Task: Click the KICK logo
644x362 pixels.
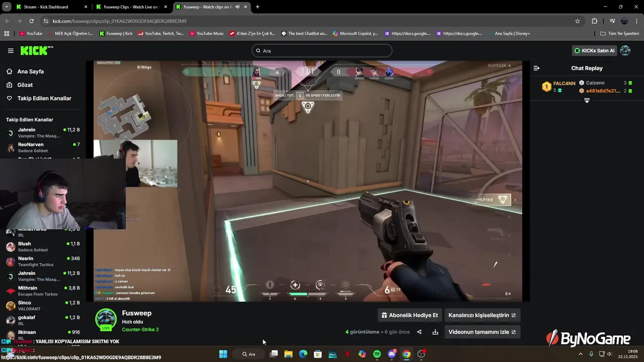Action: (x=36, y=50)
